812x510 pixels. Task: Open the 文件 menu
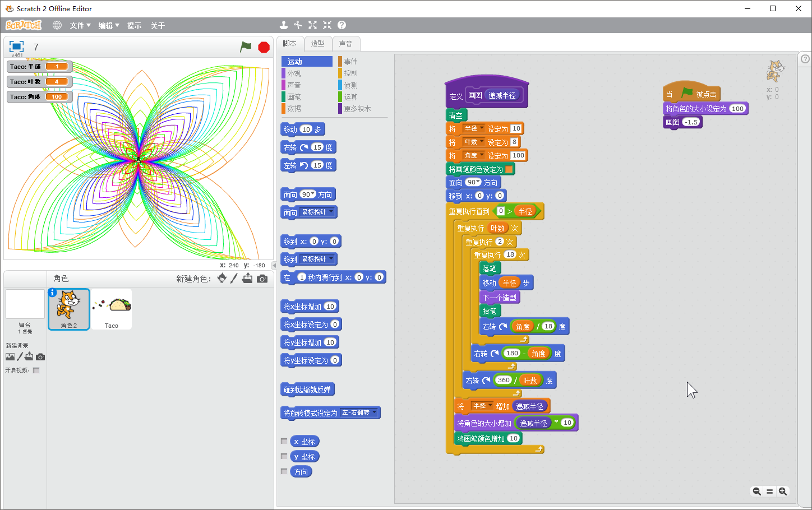coord(80,26)
